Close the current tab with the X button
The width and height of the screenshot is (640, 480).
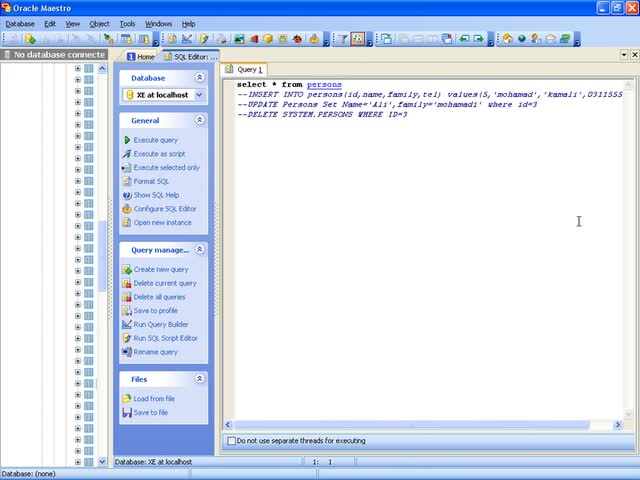coord(635,55)
